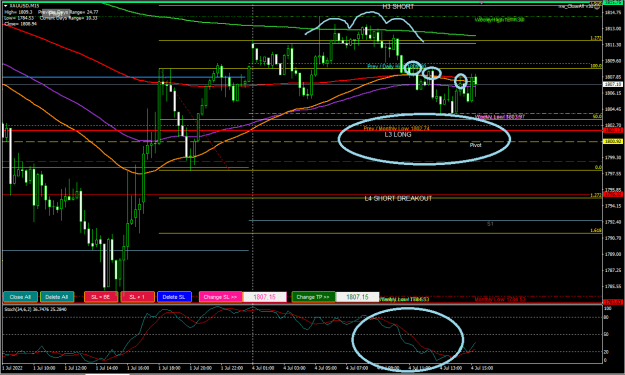This screenshot has width=625, height=375.
Task: Click the Previous Days Range value text
Action: point(68,12)
